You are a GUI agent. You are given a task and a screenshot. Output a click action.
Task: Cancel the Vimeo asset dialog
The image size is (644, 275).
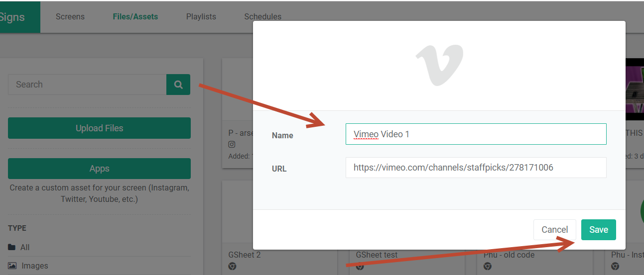point(554,230)
